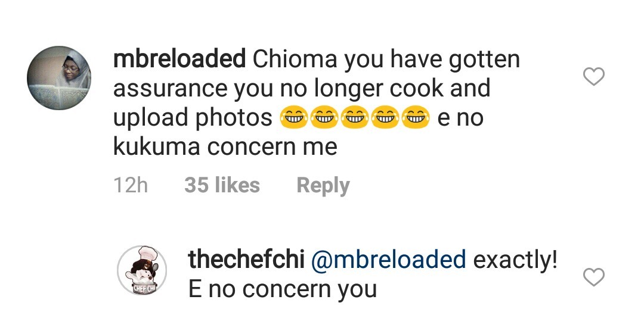View the 35 likes list
The height and width of the screenshot is (312, 644).
coord(222,186)
